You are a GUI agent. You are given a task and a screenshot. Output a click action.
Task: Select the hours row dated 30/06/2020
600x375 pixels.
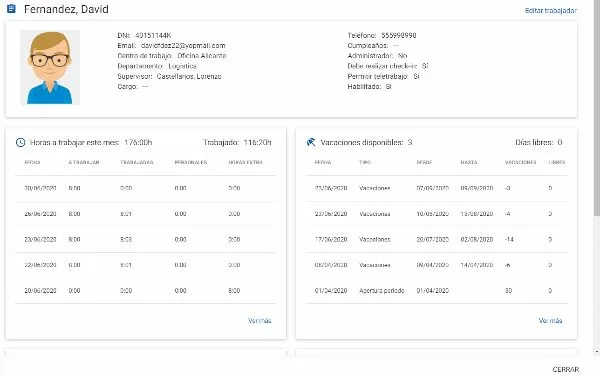click(x=145, y=188)
